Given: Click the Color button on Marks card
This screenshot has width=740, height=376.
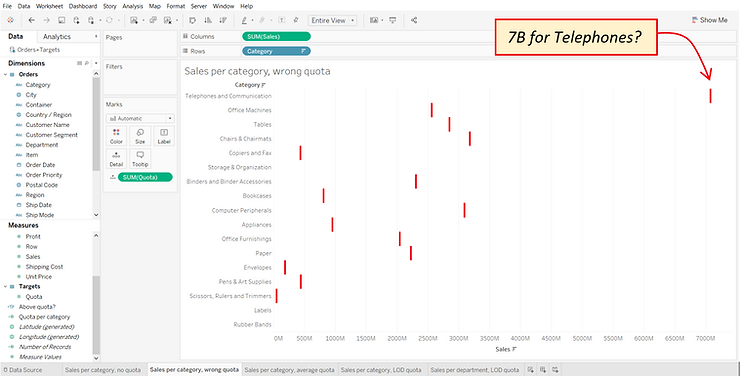Looking at the screenshot, I should [116, 136].
